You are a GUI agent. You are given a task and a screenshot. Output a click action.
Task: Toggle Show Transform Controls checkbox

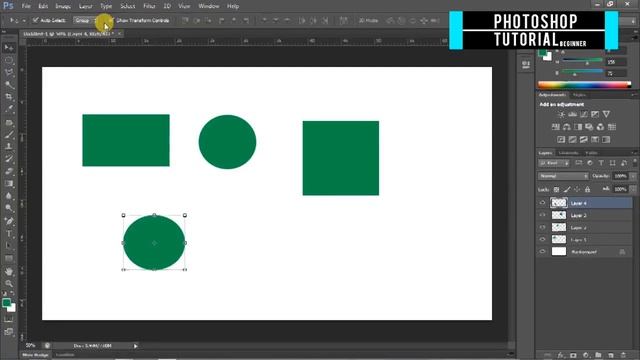[111, 20]
